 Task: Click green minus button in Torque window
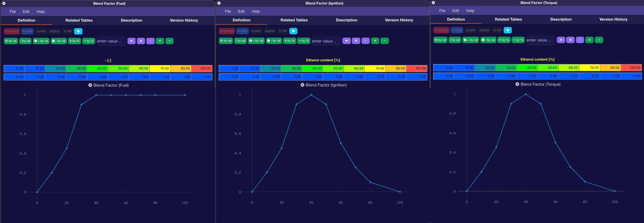click(599, 40)
